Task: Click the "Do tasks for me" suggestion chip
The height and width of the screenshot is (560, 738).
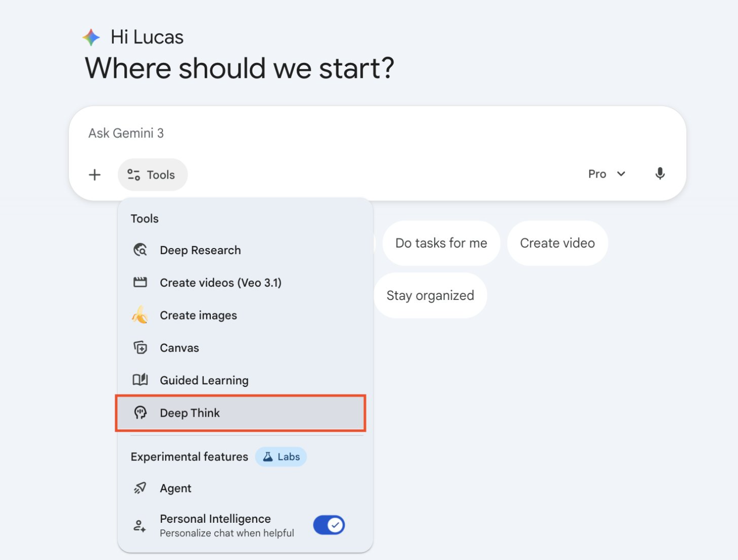Action: [x=441, y=243]
